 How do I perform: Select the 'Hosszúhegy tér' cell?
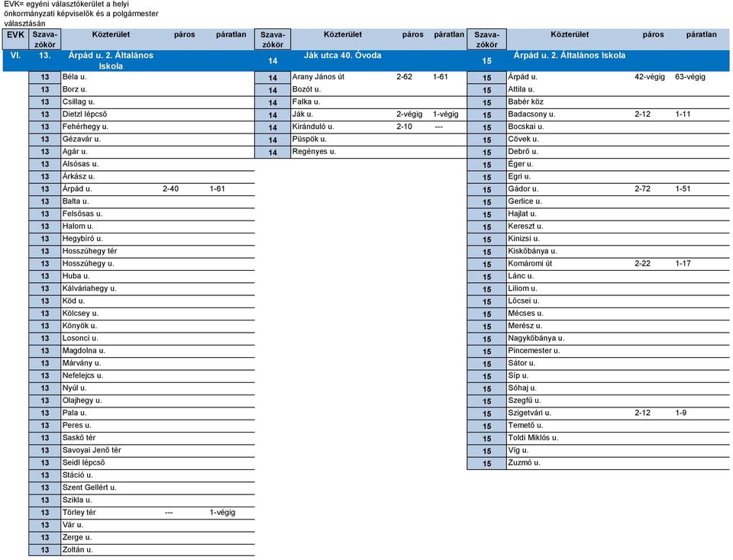pos(90,251)
